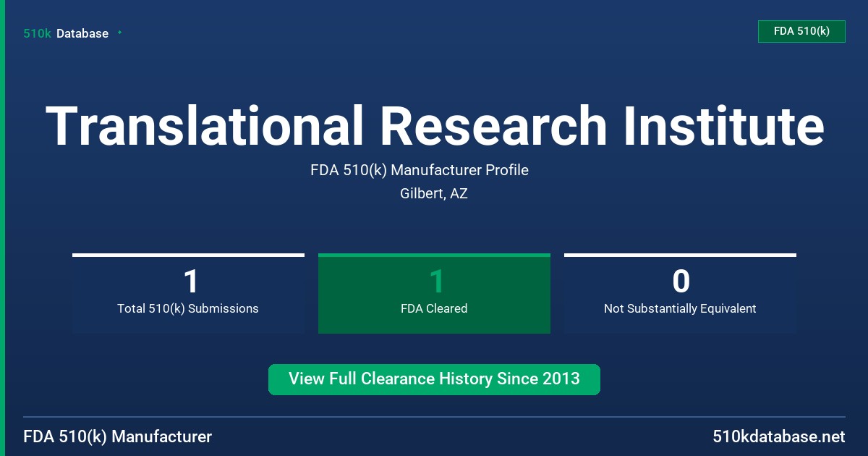The image size is (868, 456).
Task: Open the Not Substantially Equivalent card
Action: pyautogui.click(x=680, y=293)
